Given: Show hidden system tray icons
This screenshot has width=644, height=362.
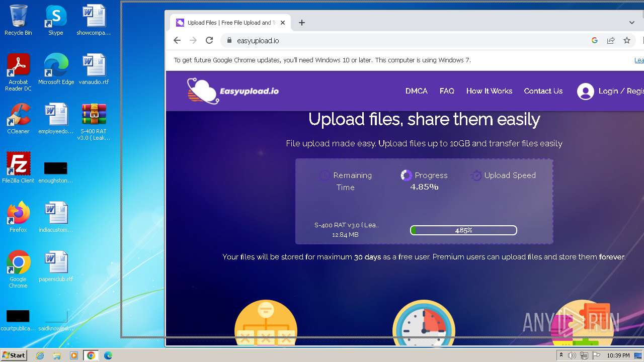Looking at the screenshot, I should click(x=561, y=355).
